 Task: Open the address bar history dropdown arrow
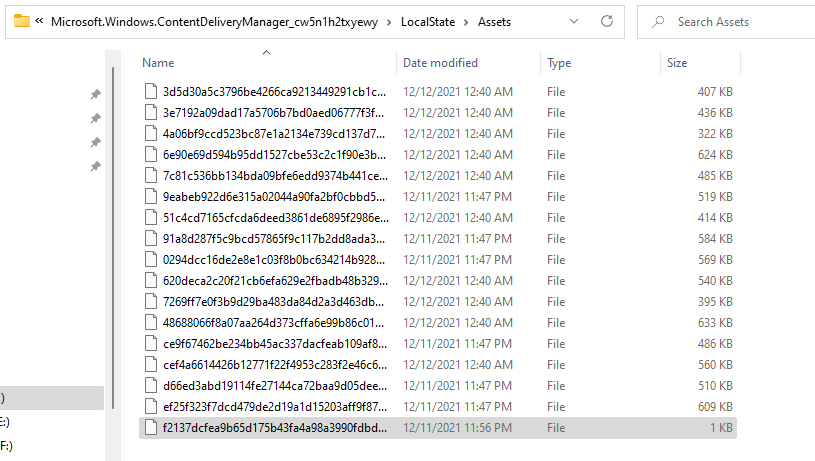click(574, 21)
